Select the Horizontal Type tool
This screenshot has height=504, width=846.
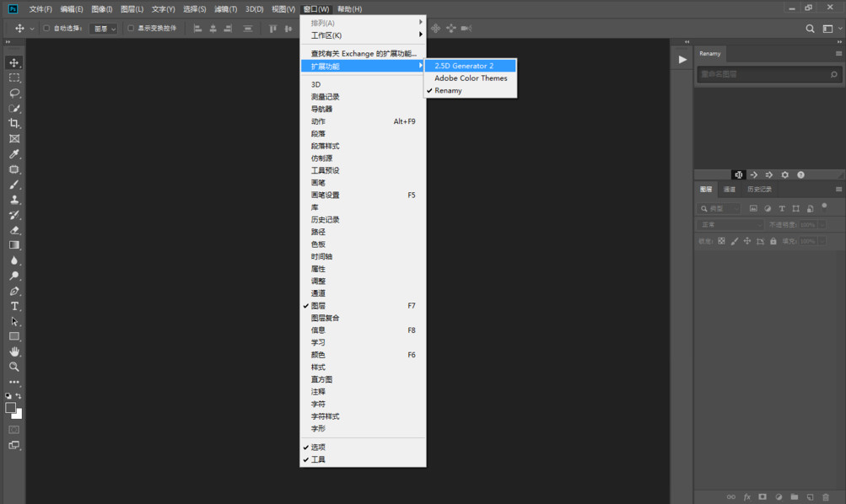(14, 306)
